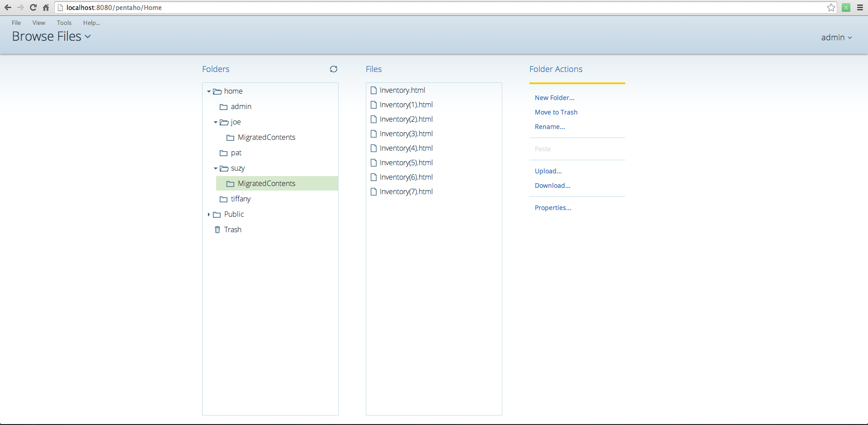Click the Inventory(4).html file icon
868x425 pixels.
[373, 148]
